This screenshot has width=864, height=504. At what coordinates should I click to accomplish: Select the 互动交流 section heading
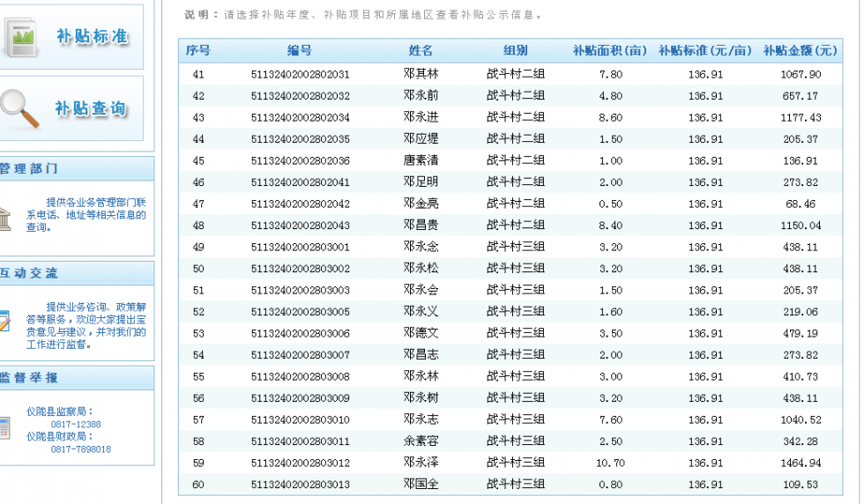(x=29, y=273)
